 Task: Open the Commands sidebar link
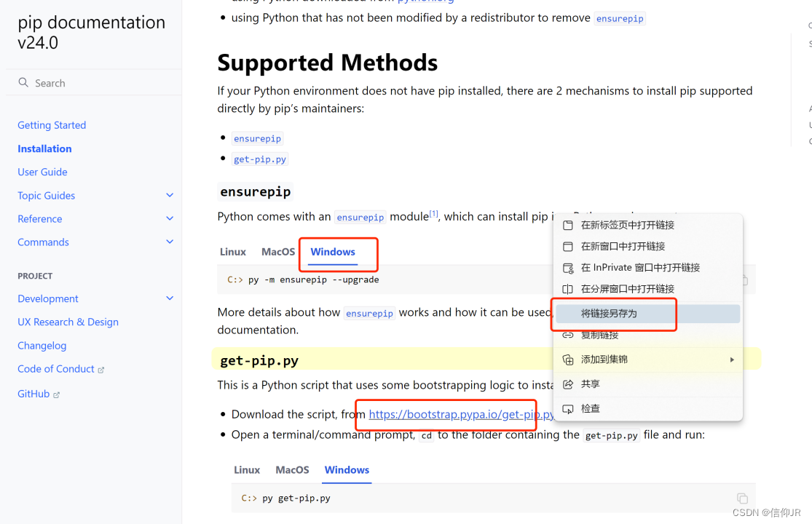pyautogui.click(x=43, y=242)
